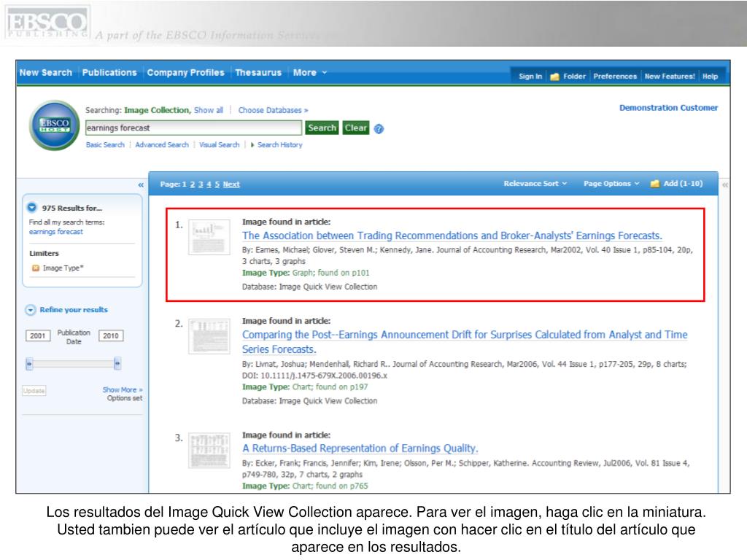The height and width of the screenshot is (560, 747).
Task: Click the EBSCOhost round logo
Action: coord(54,125)
